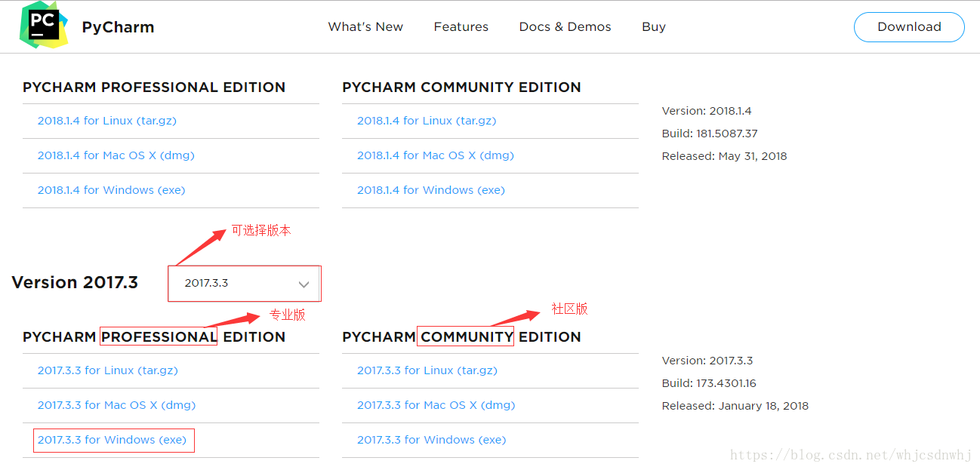
Task: Open the PyCharm home text link
Action: click(118, 27)
